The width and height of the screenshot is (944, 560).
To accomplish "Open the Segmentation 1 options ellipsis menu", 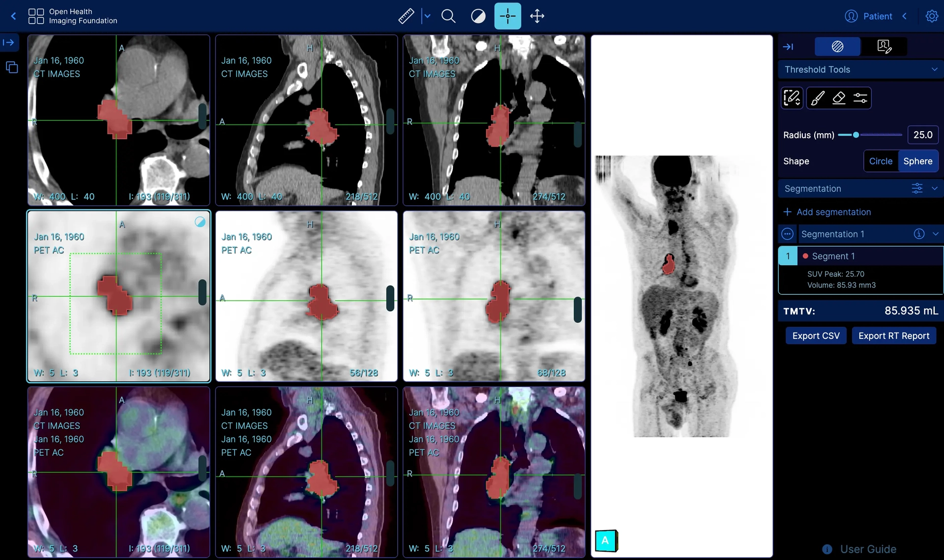I will click(x=787, y=234).
